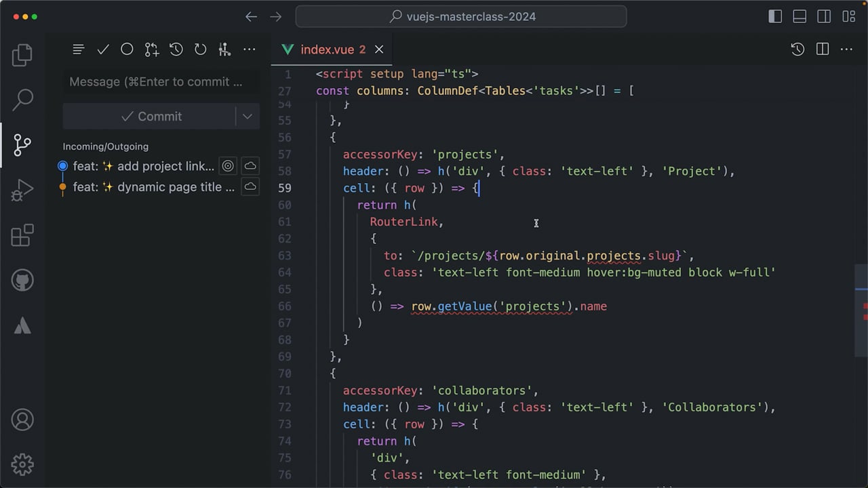Open the Accounts icon at sidebar bottom
This screenshot has height=488, width=868.
(22, 420)
